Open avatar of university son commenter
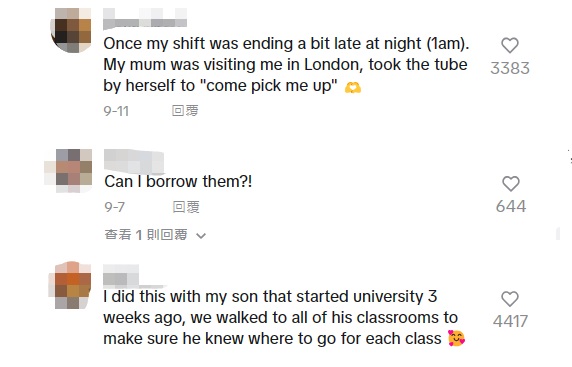This screenshot has width=572, height=367. [x=70, y=285]
